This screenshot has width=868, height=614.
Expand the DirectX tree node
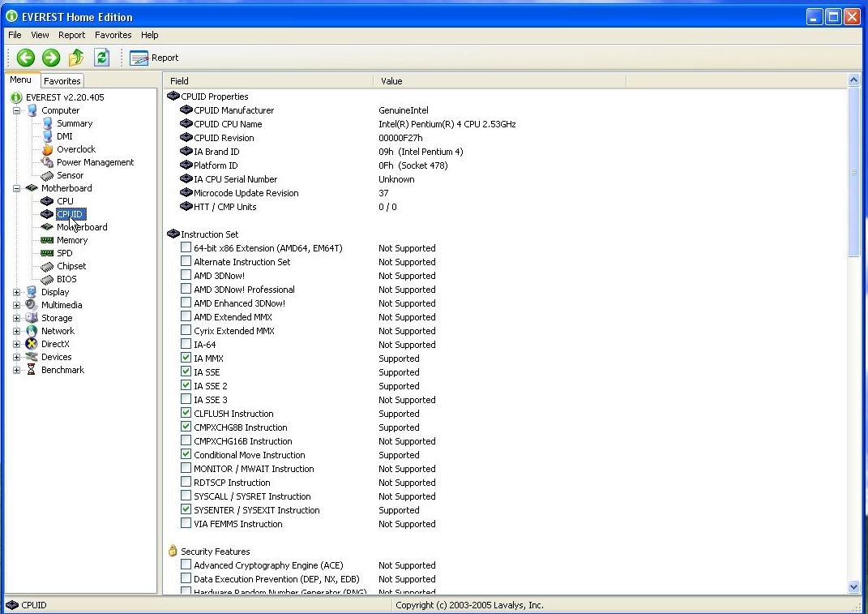click(16, 344)
